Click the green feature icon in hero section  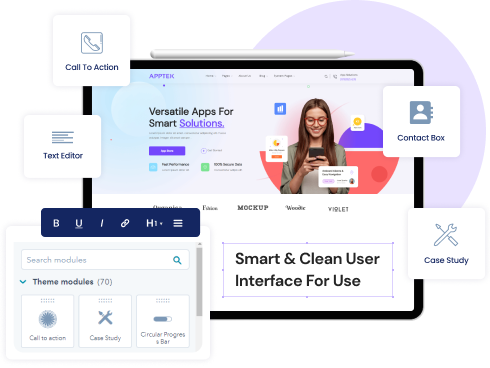205,167
